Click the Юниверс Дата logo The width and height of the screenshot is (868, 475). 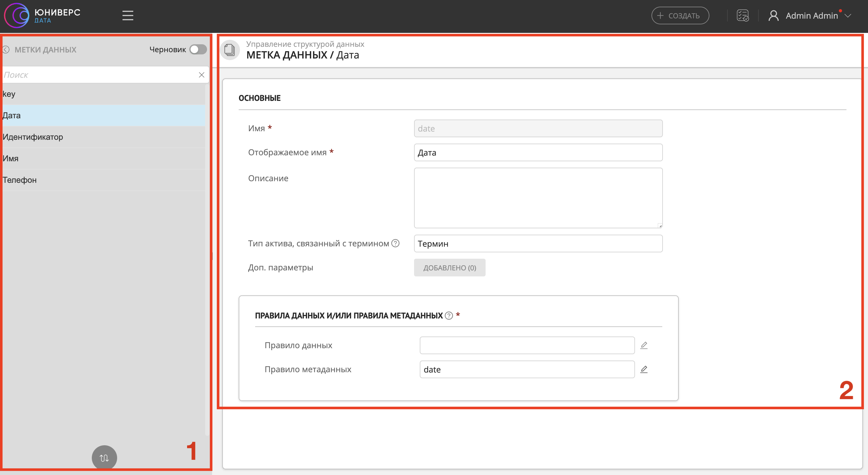(x=43, y=15)
